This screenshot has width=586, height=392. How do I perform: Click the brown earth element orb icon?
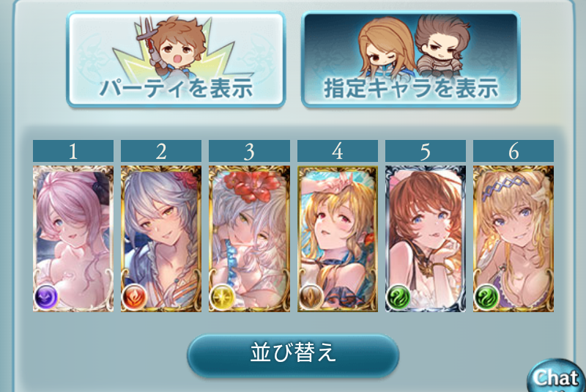(x=311, y=297)
